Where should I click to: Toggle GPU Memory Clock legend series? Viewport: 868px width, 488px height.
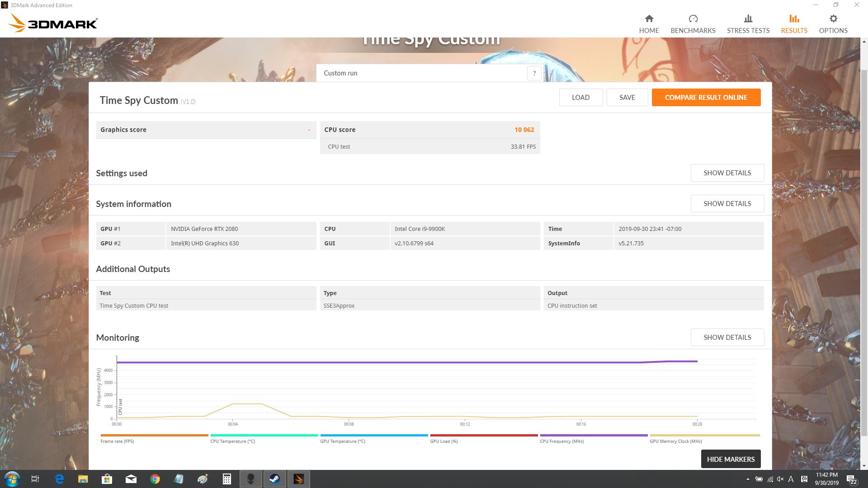704,439
